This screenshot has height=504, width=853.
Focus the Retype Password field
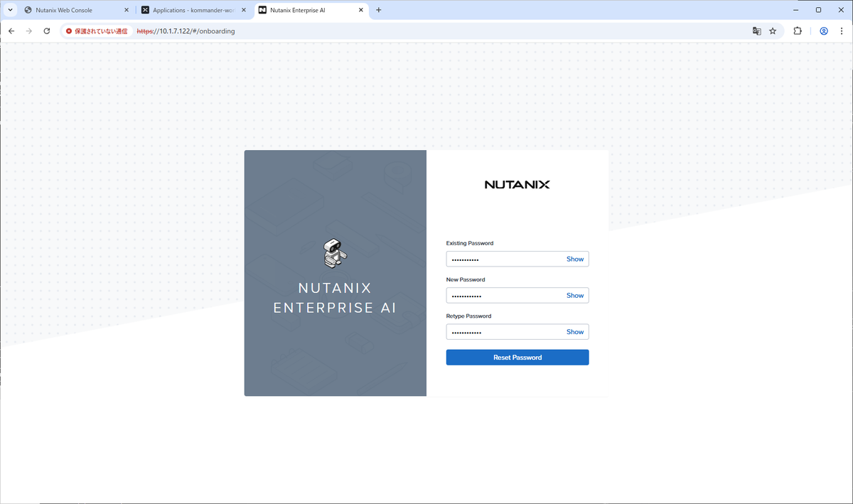pos(517,332)
